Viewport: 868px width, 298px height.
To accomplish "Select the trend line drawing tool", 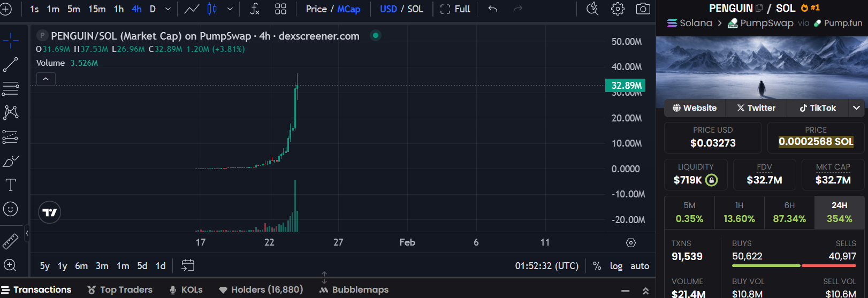I will click(x=11, y=65).
